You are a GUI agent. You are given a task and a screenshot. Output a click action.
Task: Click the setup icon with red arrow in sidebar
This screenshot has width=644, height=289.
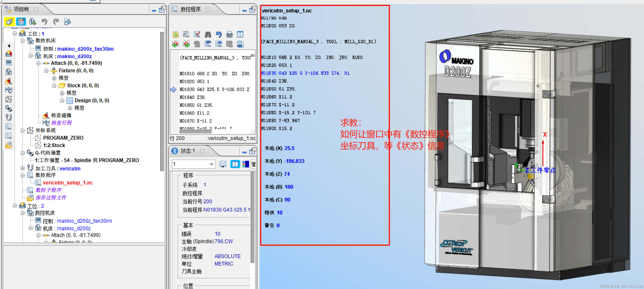point(9,54)
